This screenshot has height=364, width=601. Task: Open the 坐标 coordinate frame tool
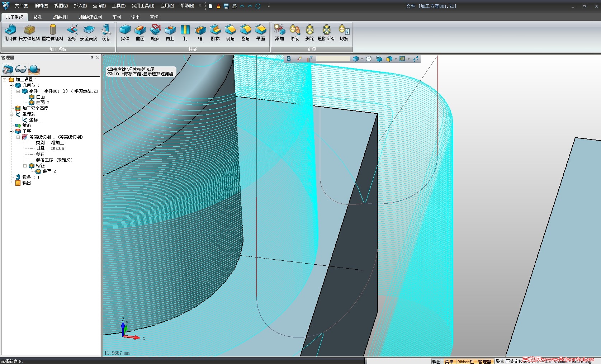click(72, 32)
